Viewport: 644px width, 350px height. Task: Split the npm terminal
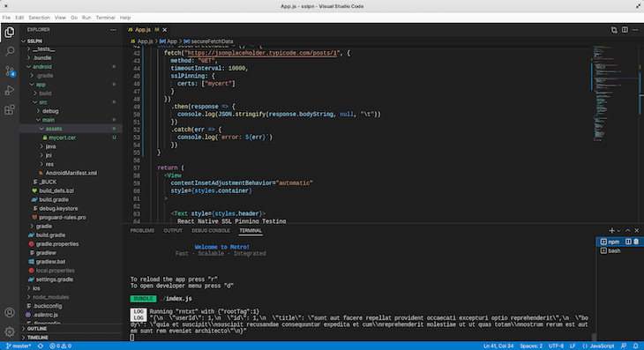628,242
